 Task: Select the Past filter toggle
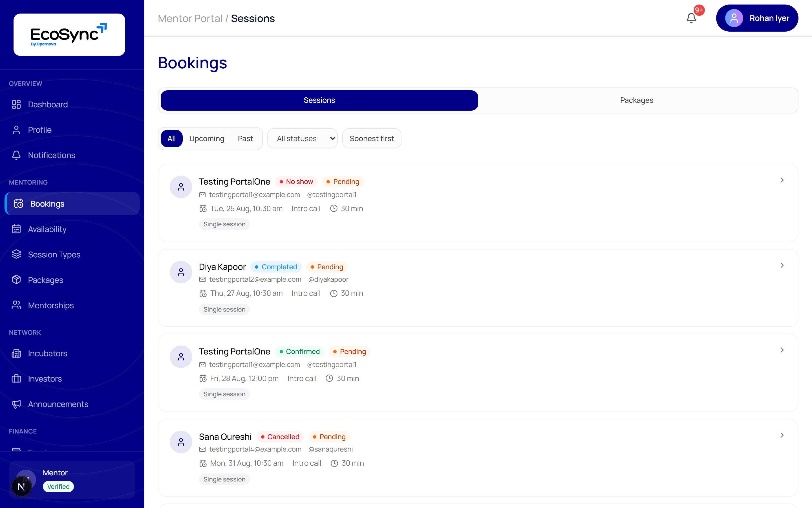click(245, 138)
